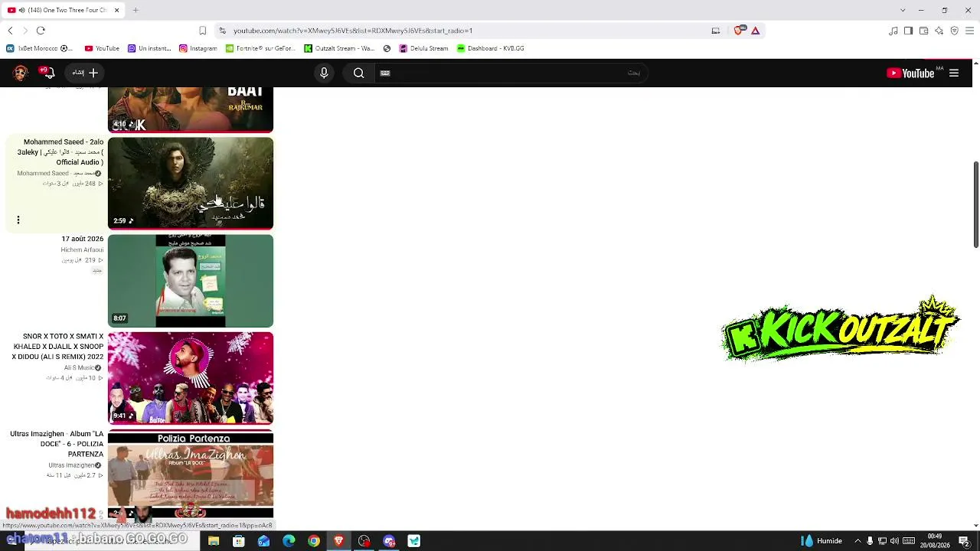The height and width of the screenshot is (551, 980).
Task: Open the Instagram bookmark
Action: pyautogui.click(x=198, y=48)
